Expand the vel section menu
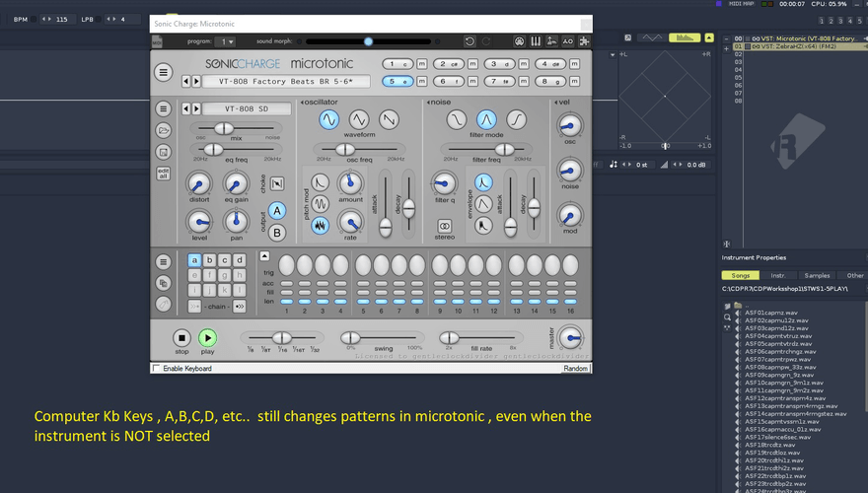 pyautogui.click(x=562, y=103)
